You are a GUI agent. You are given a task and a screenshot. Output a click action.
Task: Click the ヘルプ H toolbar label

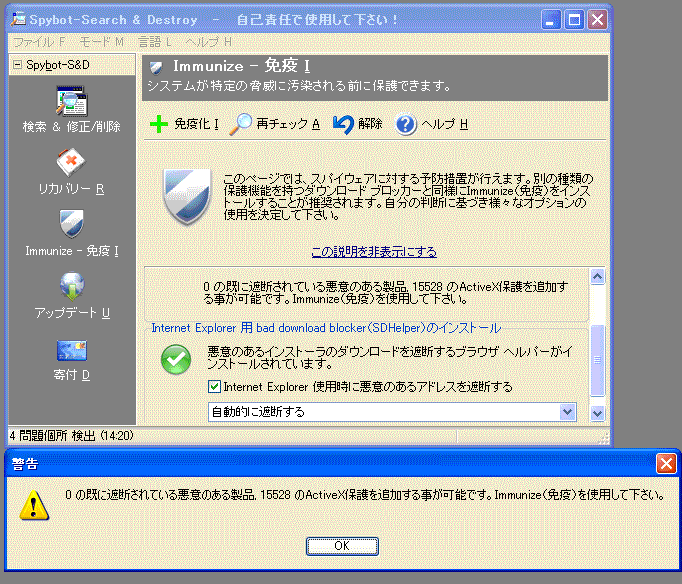tap(445, 124)
